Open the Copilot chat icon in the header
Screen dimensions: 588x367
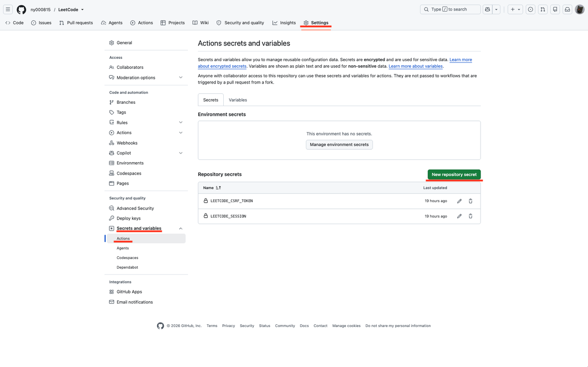click(x=487, y=10)
